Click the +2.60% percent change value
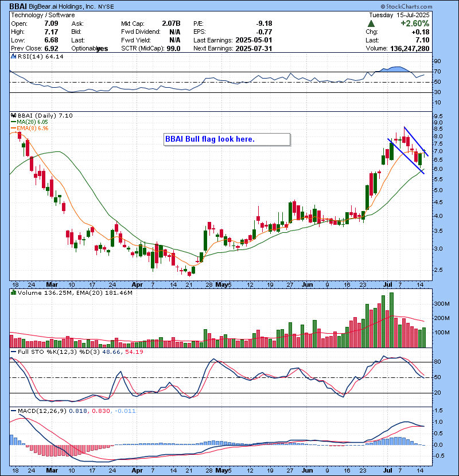 click(x=415, y=24)
